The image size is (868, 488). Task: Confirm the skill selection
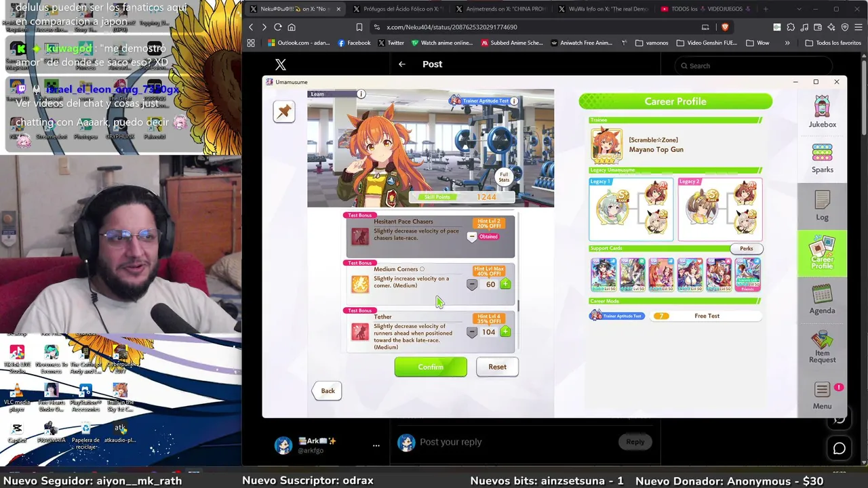point(431,367)
